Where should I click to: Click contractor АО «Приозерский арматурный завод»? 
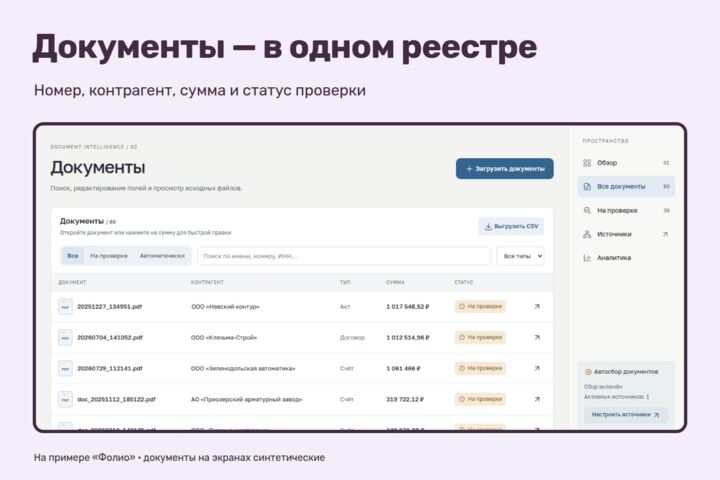pos(247,399)
